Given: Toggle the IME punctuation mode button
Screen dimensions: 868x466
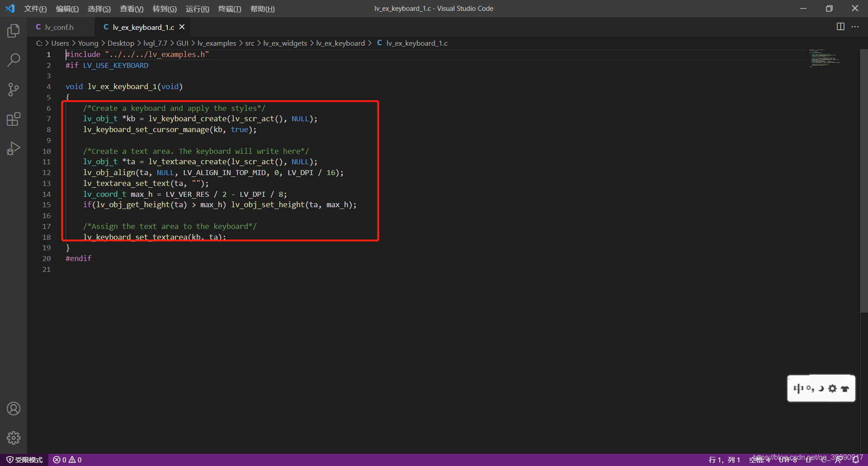Looking at the screenshot, I should pos(810,389).
